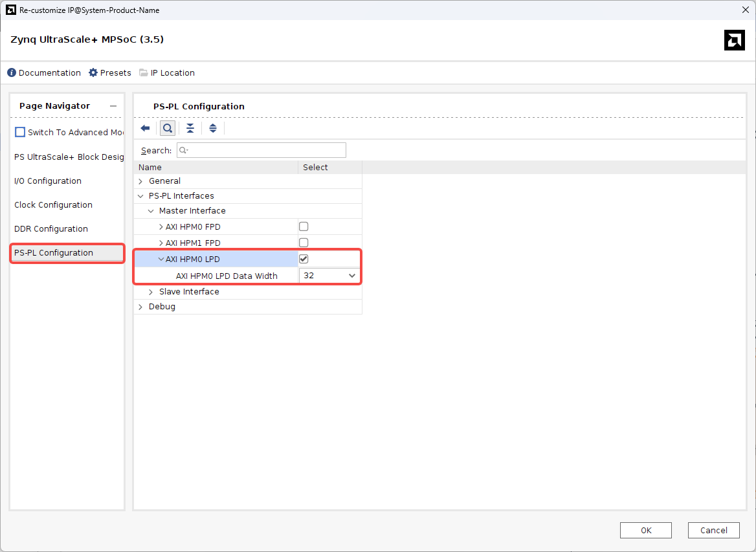Uncheck the AXI HPM0 LPD checkbox

[x=304, y=259]
